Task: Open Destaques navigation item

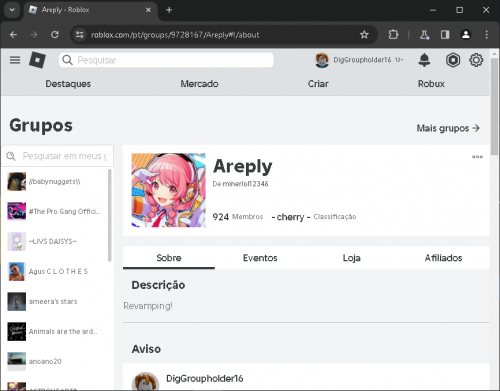Action: pos(68,84)
